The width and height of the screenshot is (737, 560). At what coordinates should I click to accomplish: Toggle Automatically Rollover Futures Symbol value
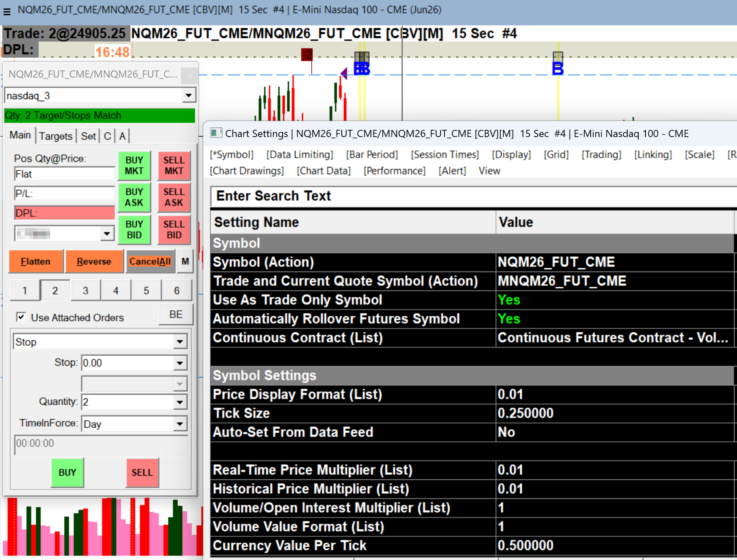tap(615, 319)
